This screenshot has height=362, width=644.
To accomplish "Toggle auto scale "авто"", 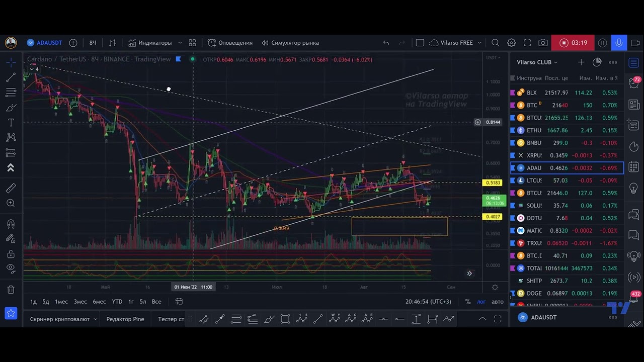I will pos(498,302).
